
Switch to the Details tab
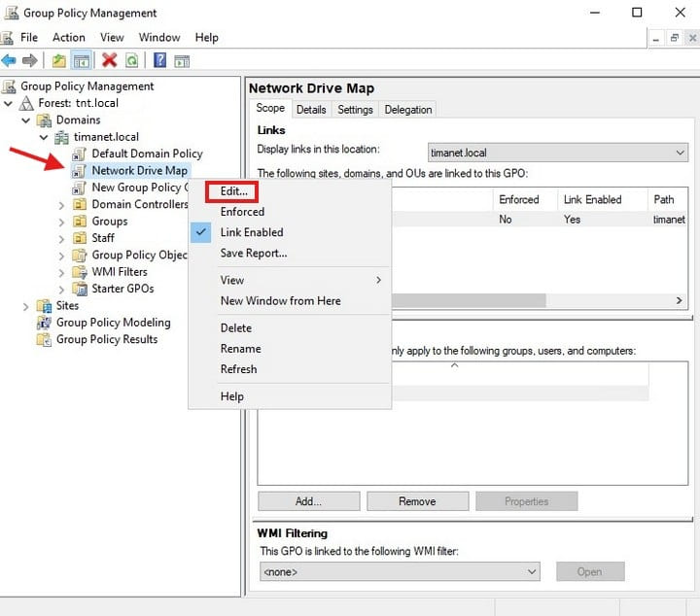311,110
